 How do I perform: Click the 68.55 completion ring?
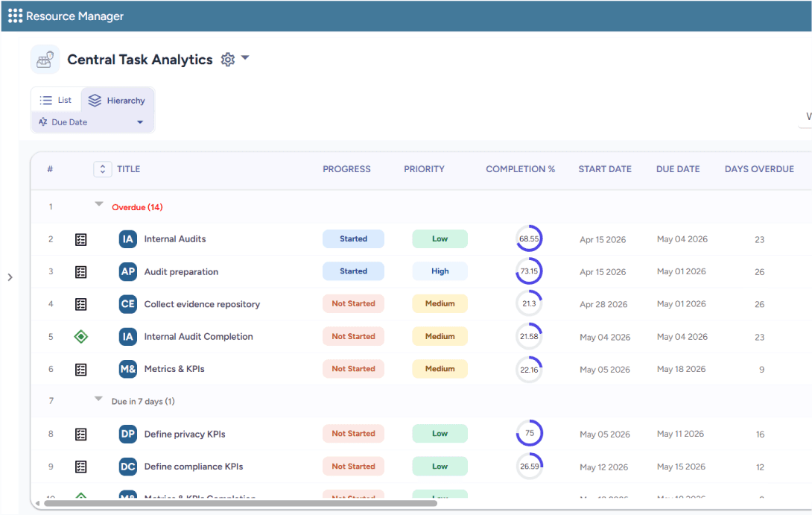pos(529,238)
